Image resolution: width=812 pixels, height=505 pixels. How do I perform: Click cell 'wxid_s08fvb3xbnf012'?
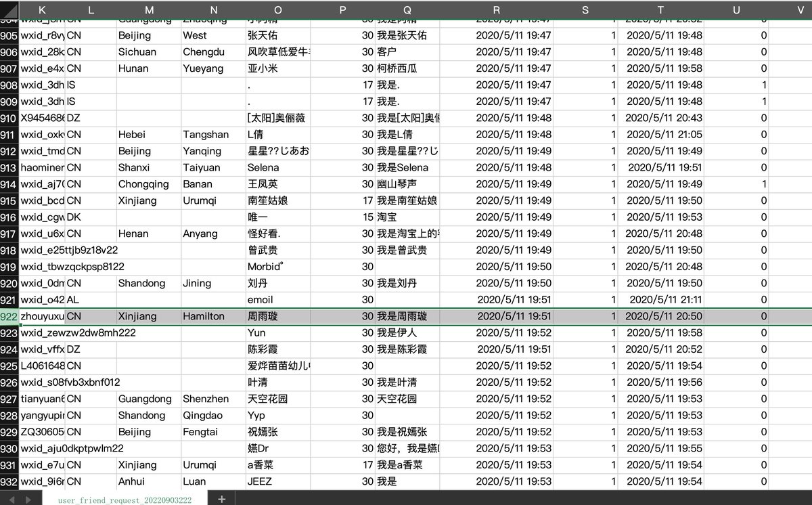[70, 382]
